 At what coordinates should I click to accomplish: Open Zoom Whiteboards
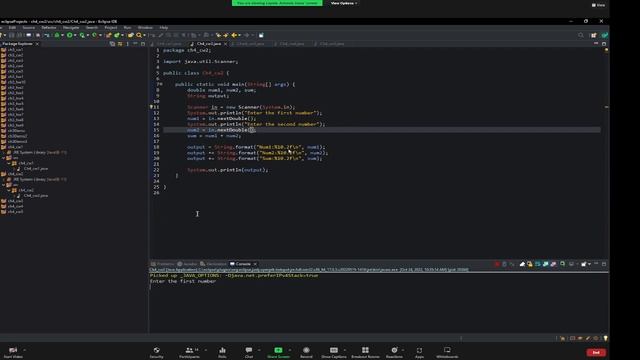click(447, 352)
